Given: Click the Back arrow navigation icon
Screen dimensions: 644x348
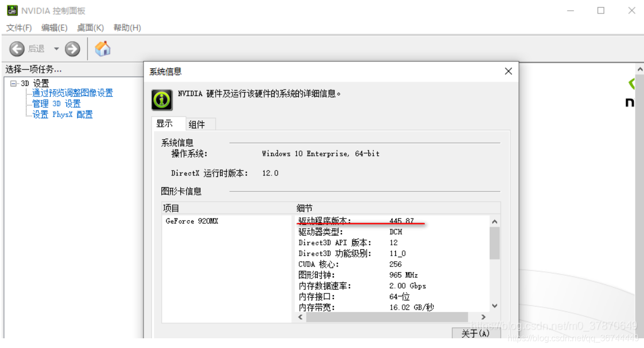Looking at the screenshot, I should point(16,48).
